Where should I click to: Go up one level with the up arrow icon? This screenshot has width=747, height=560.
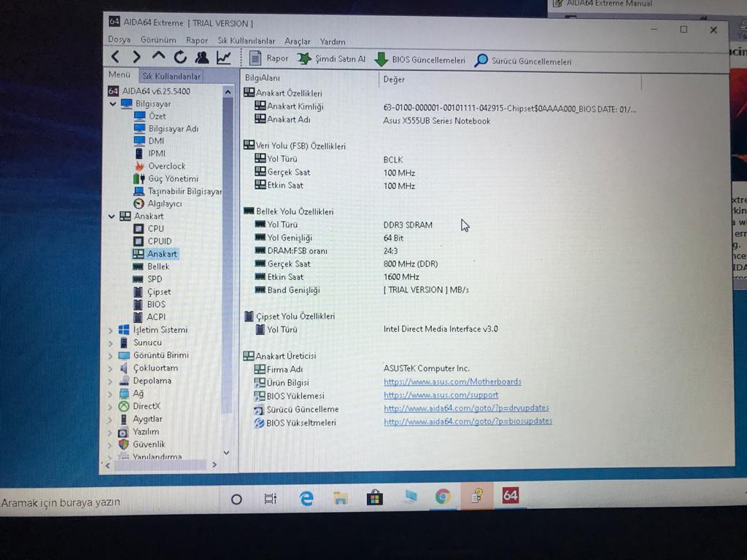coord(158,56)
